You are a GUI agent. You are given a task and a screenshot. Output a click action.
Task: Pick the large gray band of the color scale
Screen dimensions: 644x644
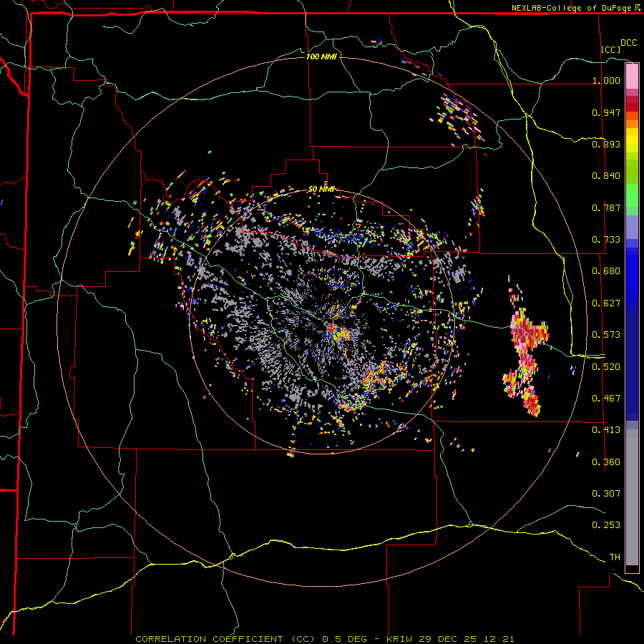click(632, 497)
